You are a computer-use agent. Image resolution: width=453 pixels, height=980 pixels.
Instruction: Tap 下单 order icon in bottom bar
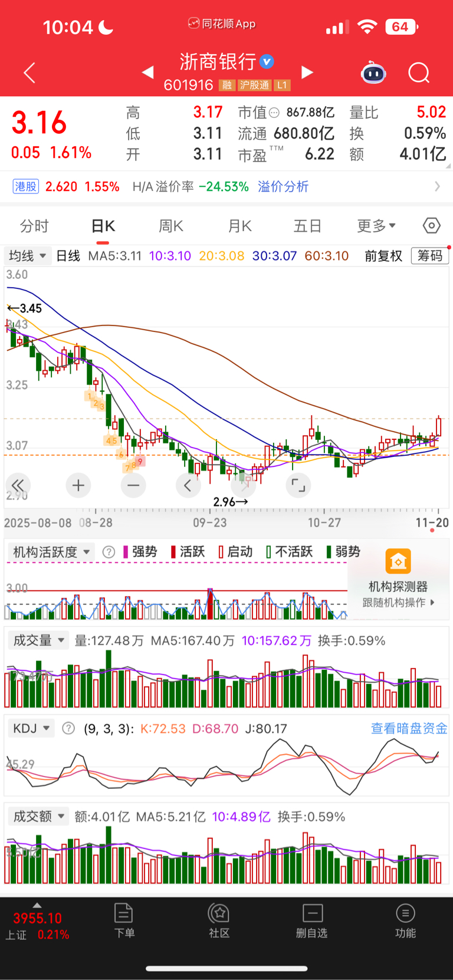[x=124, y=920]
